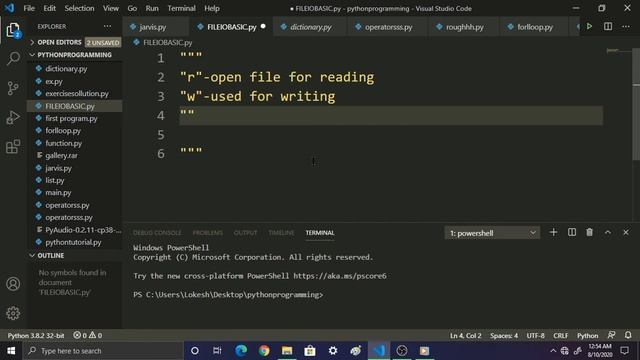Open Microsoft Store from taskbar

tap(310, 351)
